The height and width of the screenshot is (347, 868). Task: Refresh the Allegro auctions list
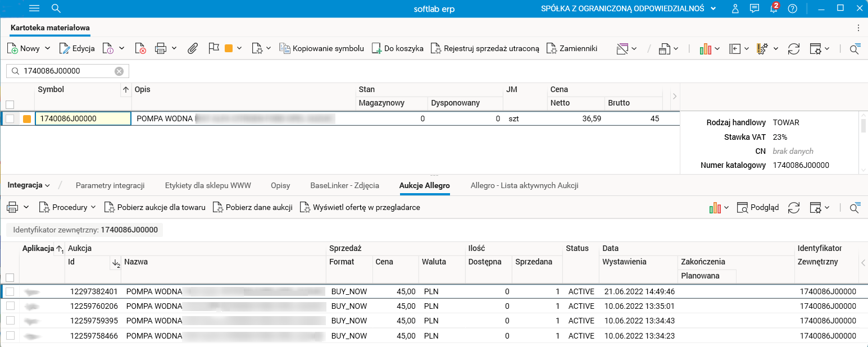tap(794, 207)
